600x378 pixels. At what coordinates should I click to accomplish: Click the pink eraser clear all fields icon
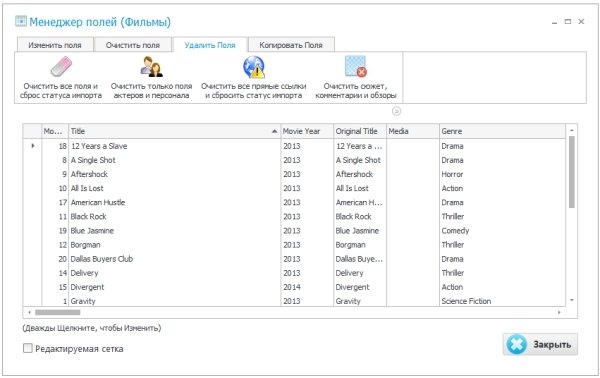[x=61, y=67]
